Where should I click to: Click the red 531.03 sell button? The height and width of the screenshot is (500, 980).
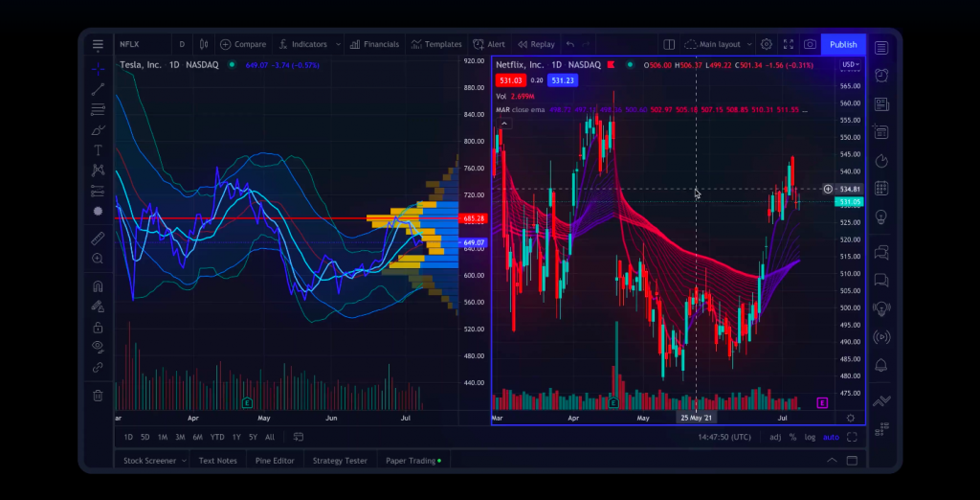(511, 80)
